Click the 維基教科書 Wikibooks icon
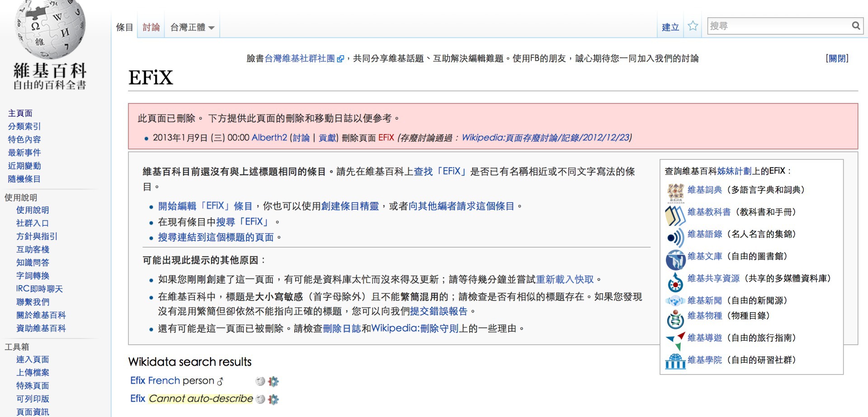This screenshot has height=417, width=868. (x=675, y=215)
